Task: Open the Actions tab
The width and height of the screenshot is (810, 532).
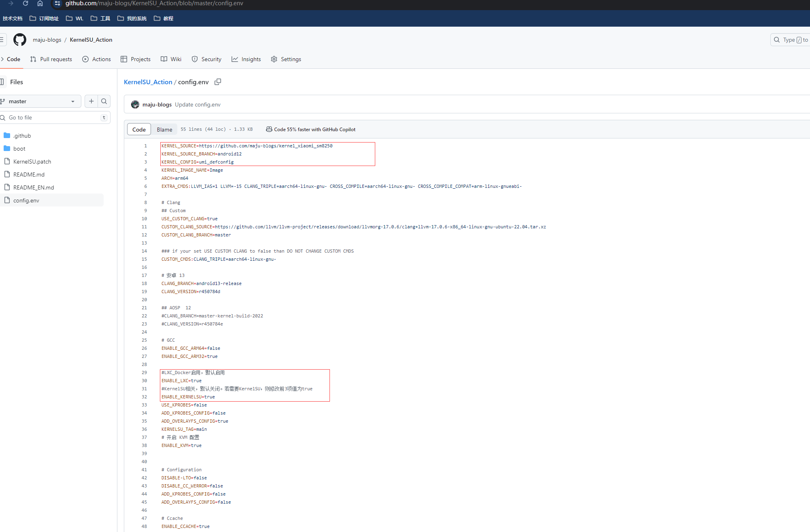Action: point(97,59)
